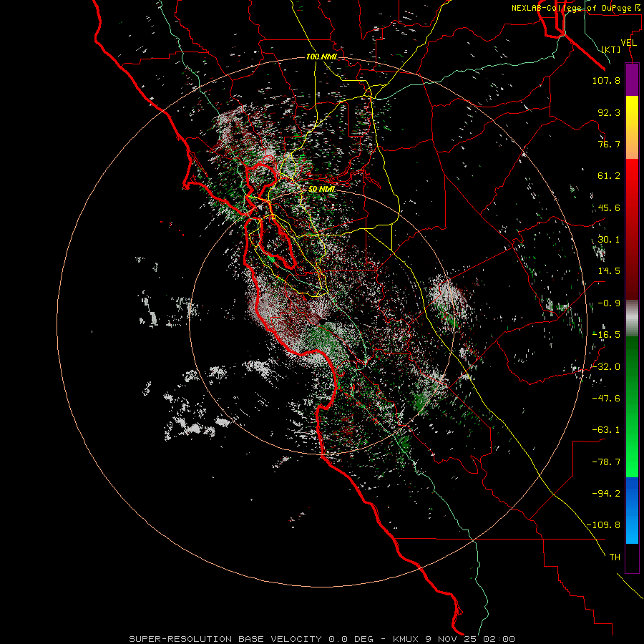644x644 pixels.
Task: Click the 50 NMI range ring label
Action: pos(321,190)
